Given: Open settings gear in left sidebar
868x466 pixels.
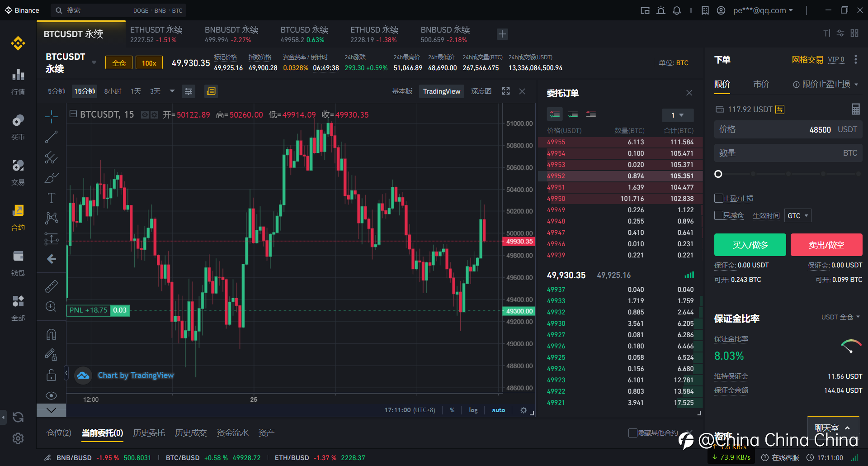Looking at the screenshot, I should pyautogui.click(x=18, y=438).
